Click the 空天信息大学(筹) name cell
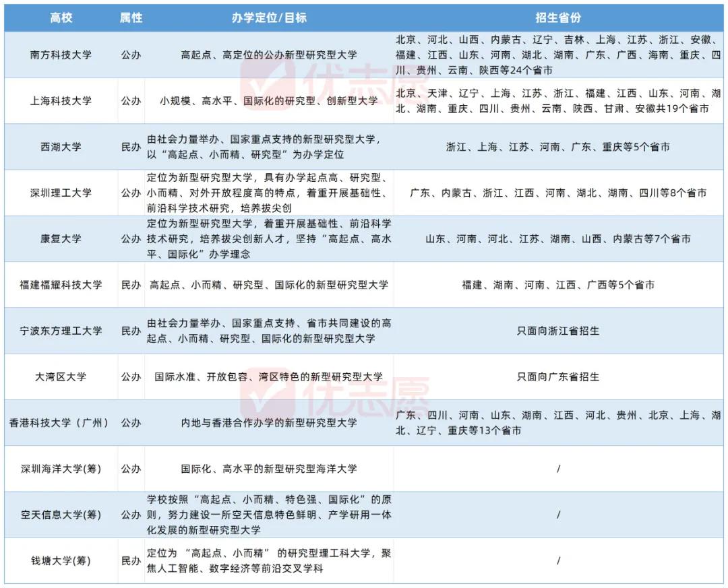This screenshot has width=728, height=588. click(61, 515)
